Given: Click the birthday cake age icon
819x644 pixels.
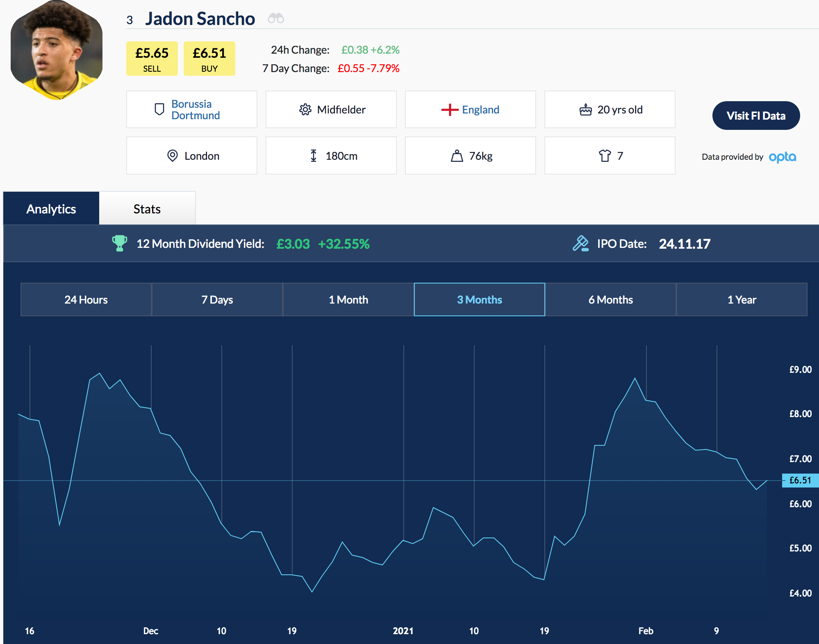Looking at the screenshot, I should pos(585,109).
